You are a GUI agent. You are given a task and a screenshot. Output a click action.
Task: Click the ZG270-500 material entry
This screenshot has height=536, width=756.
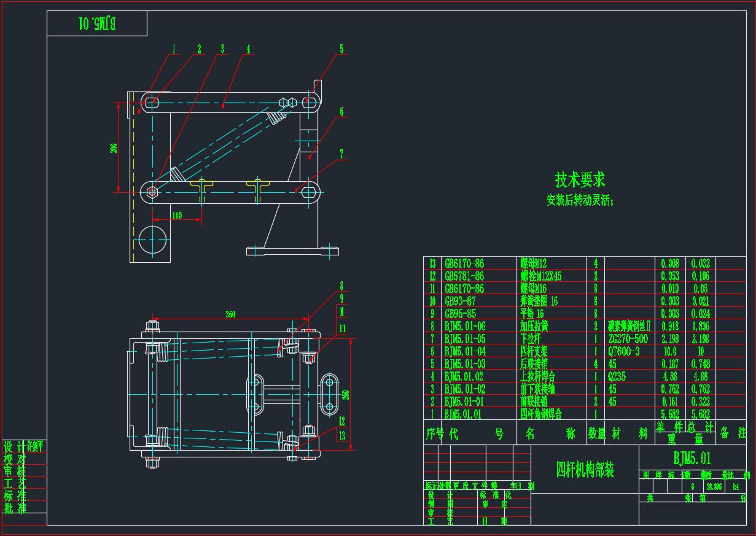[628, 339]
